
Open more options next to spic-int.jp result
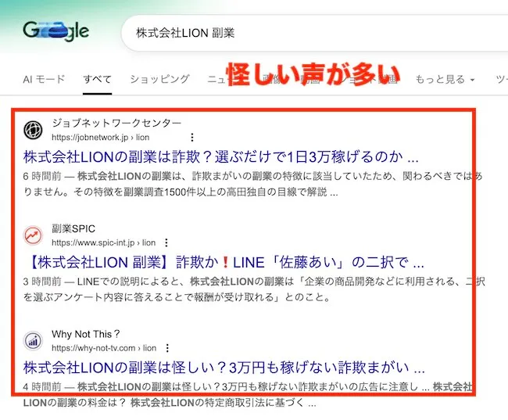(166, 242)
